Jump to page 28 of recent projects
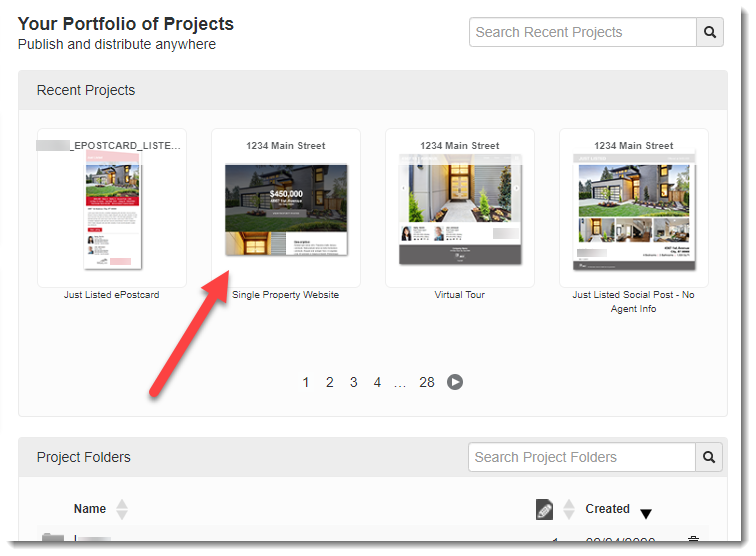Image resolution: width=756 pixels, height=556 pixels. [427, 382]
